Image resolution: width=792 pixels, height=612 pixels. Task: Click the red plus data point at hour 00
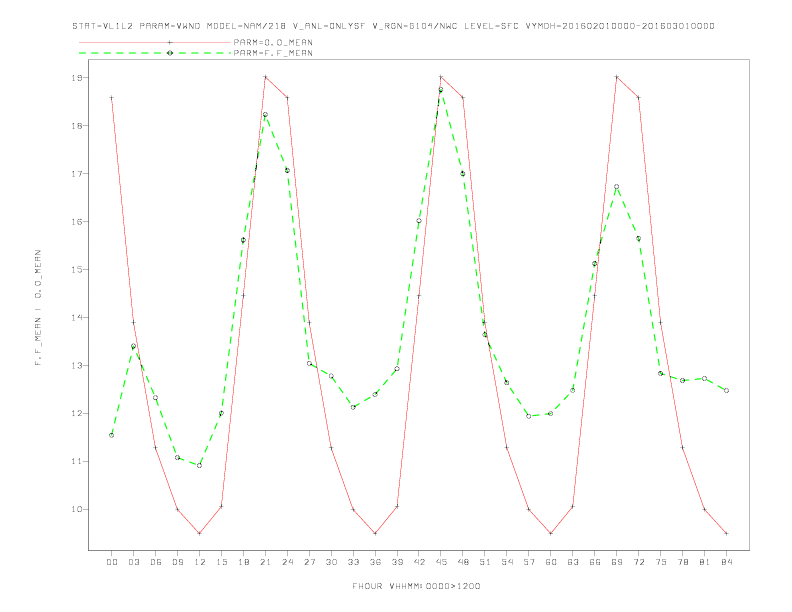click(112, 98)
